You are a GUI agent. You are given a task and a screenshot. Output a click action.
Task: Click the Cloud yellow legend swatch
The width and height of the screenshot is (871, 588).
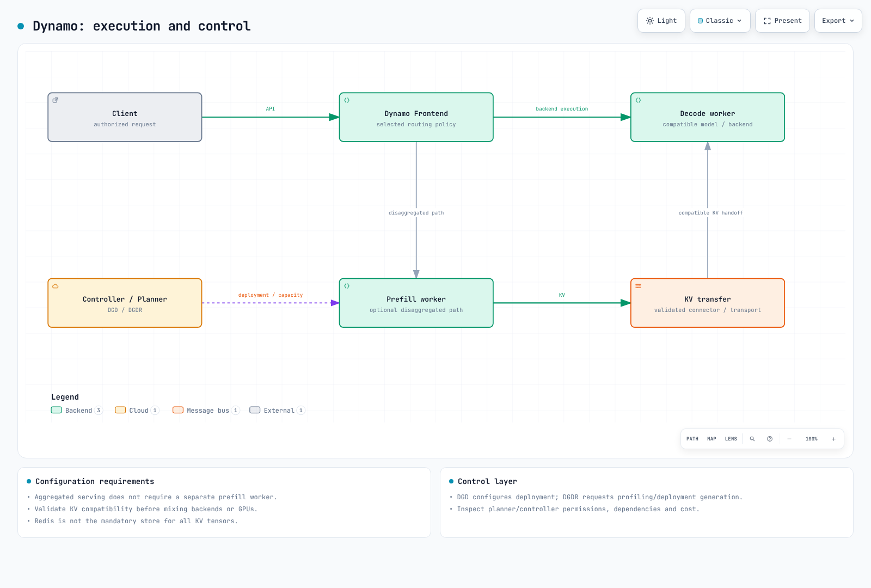pos(120,410)
